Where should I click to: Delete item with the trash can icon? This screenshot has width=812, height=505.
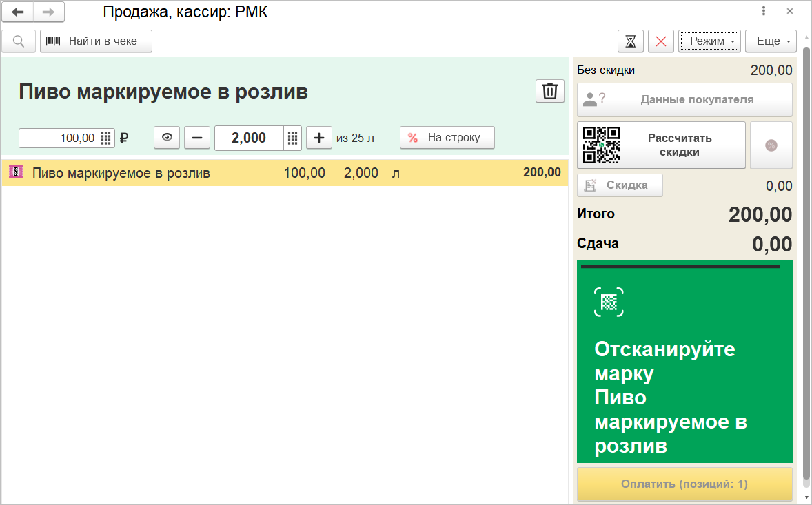549,91
